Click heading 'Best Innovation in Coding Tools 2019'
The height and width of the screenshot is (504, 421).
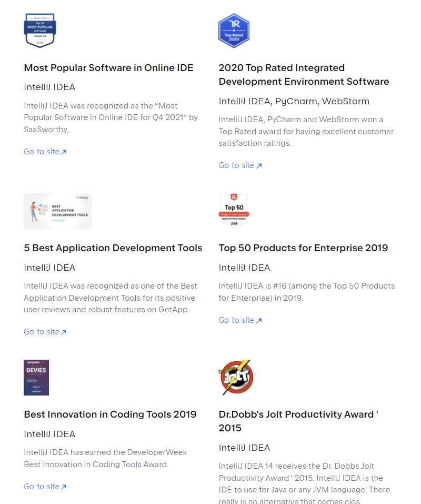point(110,414)
